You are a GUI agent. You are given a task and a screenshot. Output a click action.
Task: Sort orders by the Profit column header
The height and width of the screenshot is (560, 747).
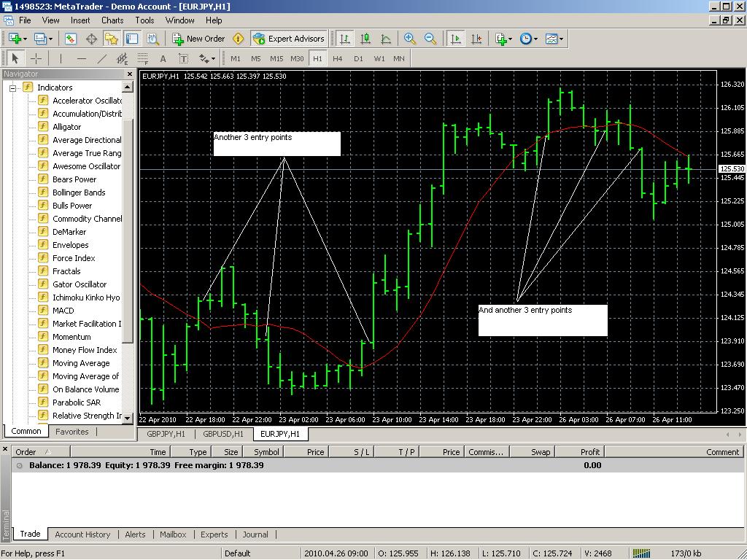580,452
